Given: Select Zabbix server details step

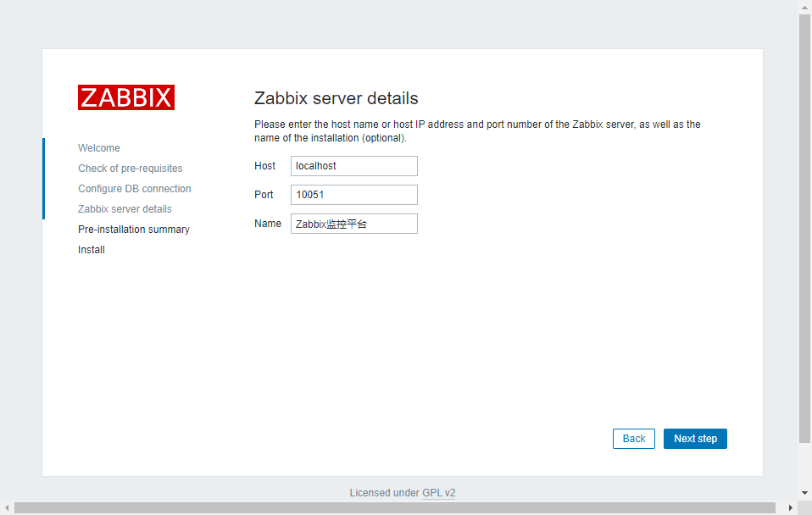Looking at the screenshot, I should [125, 209].
